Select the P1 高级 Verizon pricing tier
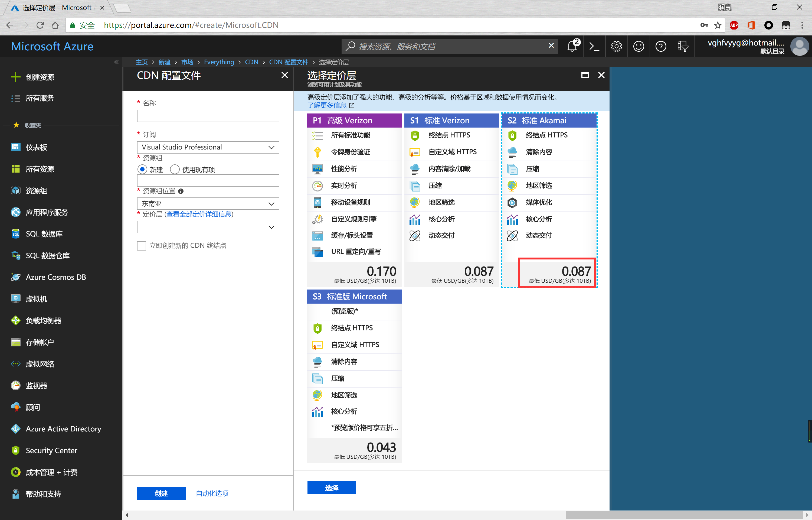This screenshot has height=520, width=812. coord(354,121)
